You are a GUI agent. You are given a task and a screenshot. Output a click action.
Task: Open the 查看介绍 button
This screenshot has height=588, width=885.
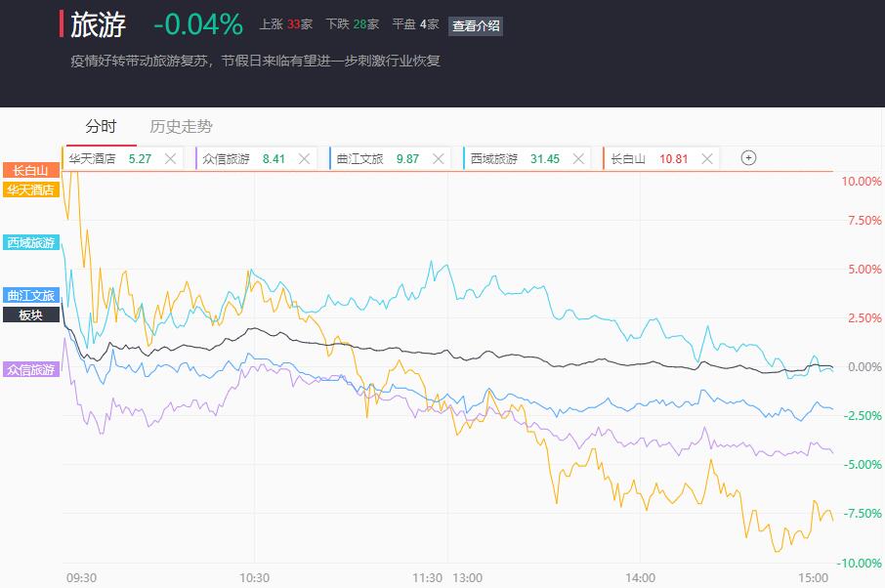[476, 25]
